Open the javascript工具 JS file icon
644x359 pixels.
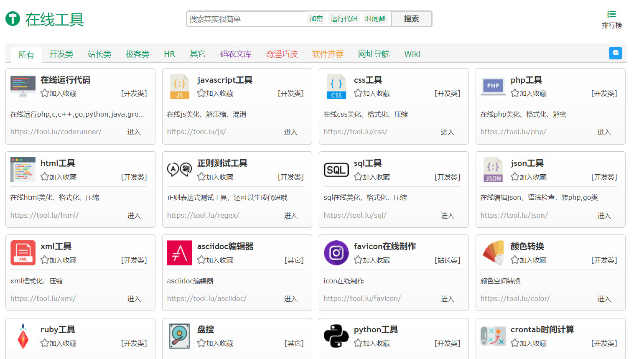[x=180, y=87]
